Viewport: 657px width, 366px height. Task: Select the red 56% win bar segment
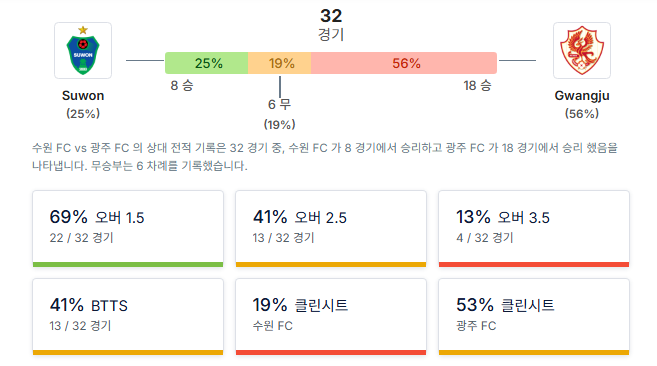(404, 63)
